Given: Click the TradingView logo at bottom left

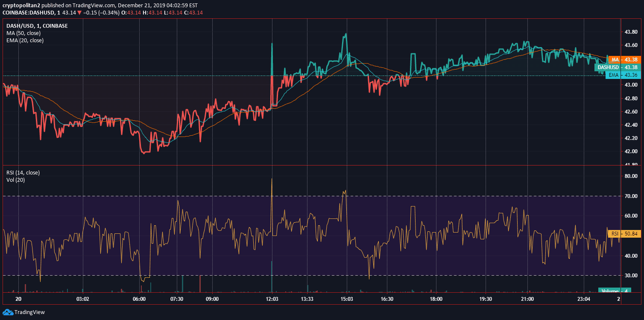Looking at the screenshot, I should tap(23, 312).
